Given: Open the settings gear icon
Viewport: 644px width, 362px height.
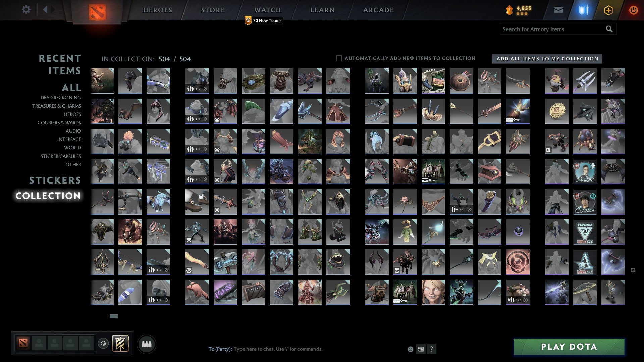Looking at the screenshot, I should point(26,9).
